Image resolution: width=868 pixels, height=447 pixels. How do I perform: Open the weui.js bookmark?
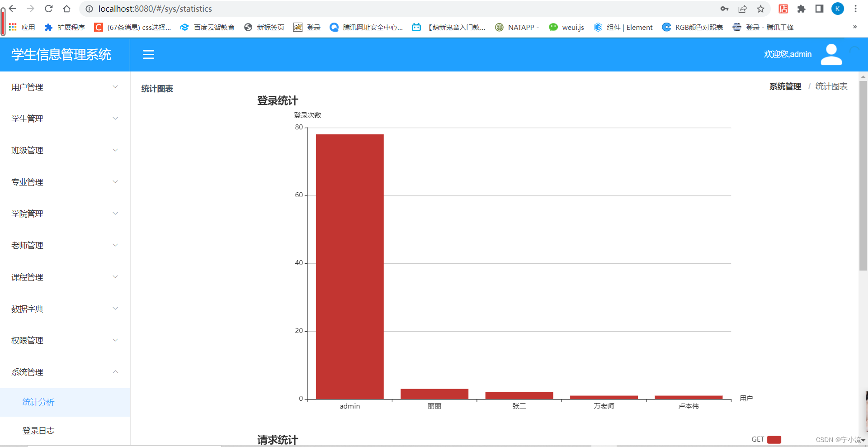(566, 27)
